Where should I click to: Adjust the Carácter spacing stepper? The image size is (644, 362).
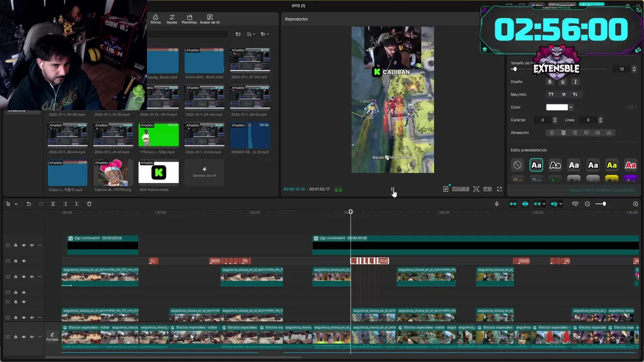554,120
